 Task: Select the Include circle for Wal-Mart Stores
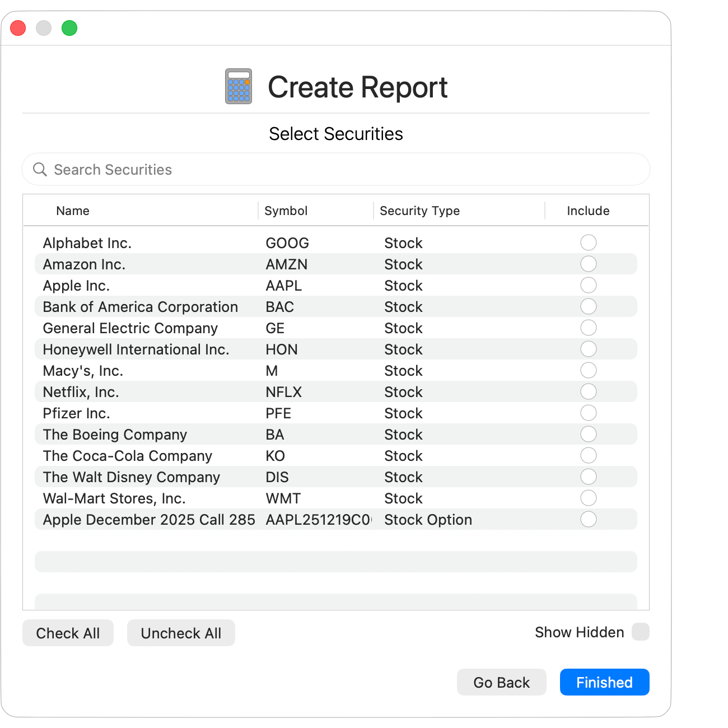588,498
